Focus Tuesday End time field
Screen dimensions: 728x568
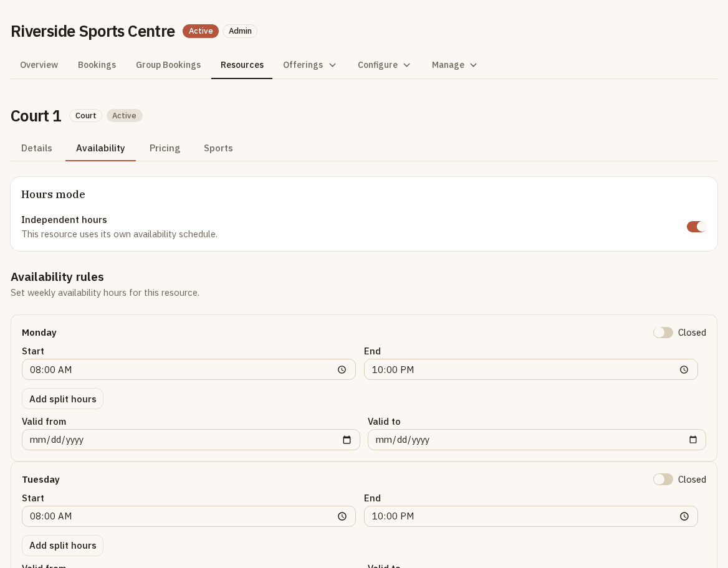point(530,516)
